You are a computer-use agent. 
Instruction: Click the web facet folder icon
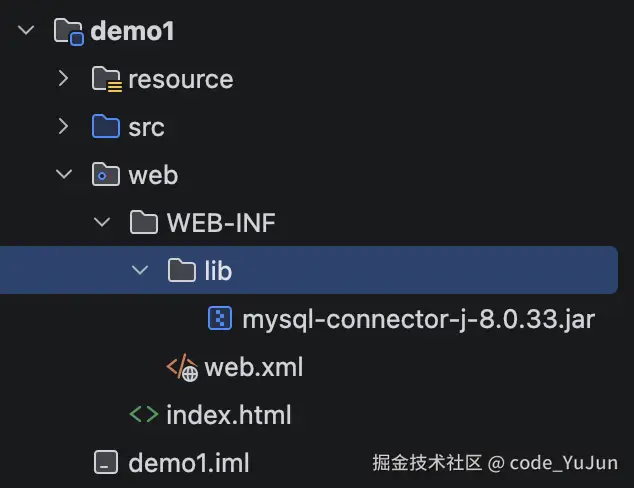click(x=106, y=174)
